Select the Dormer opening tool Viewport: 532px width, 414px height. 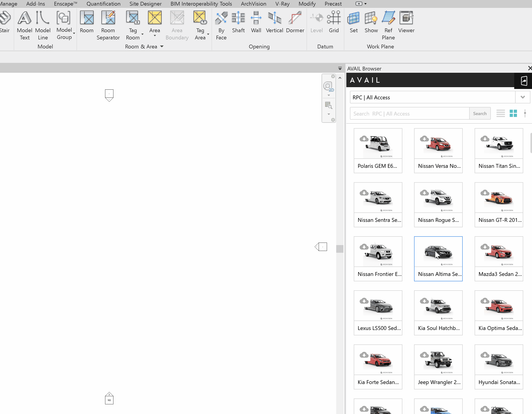[x=295, y=22]
